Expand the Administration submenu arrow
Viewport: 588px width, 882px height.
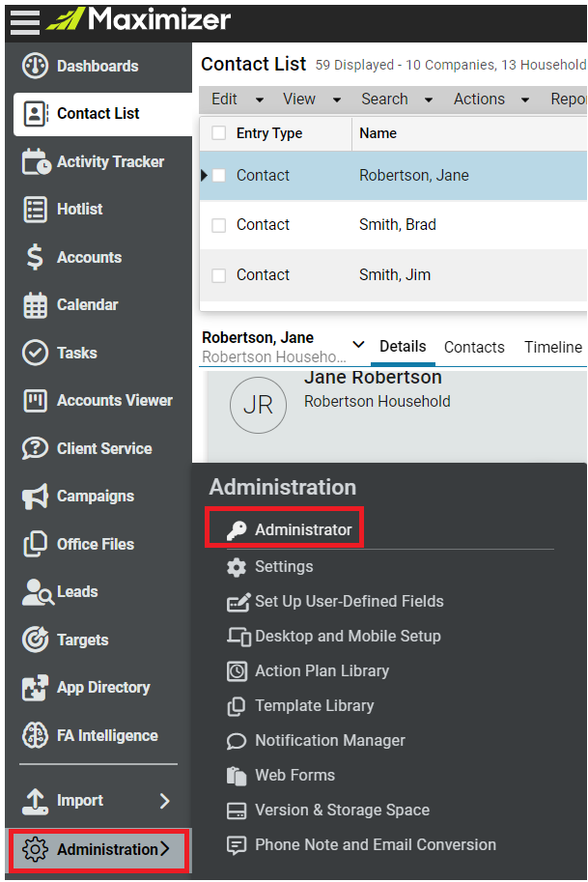click(x=165, y=849)
